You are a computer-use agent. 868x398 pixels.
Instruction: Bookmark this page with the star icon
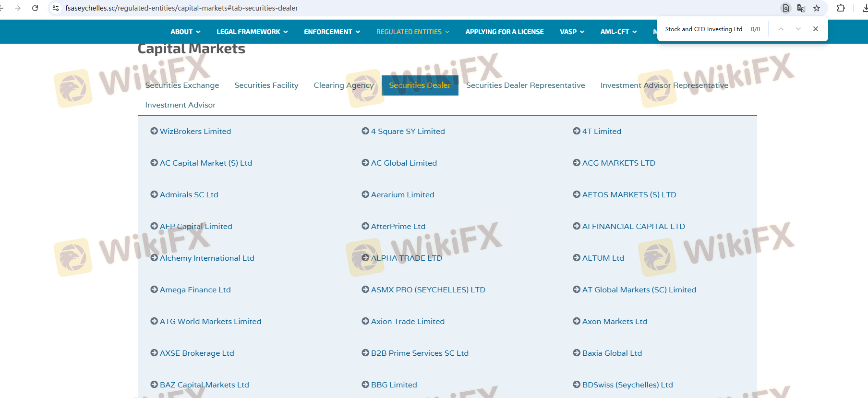coord(817,8)
